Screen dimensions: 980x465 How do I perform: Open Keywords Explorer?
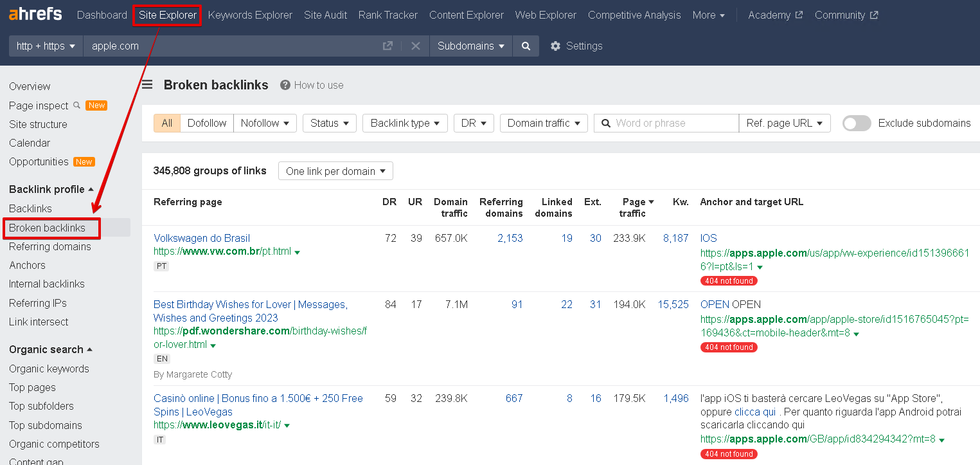tap(250, 15)
